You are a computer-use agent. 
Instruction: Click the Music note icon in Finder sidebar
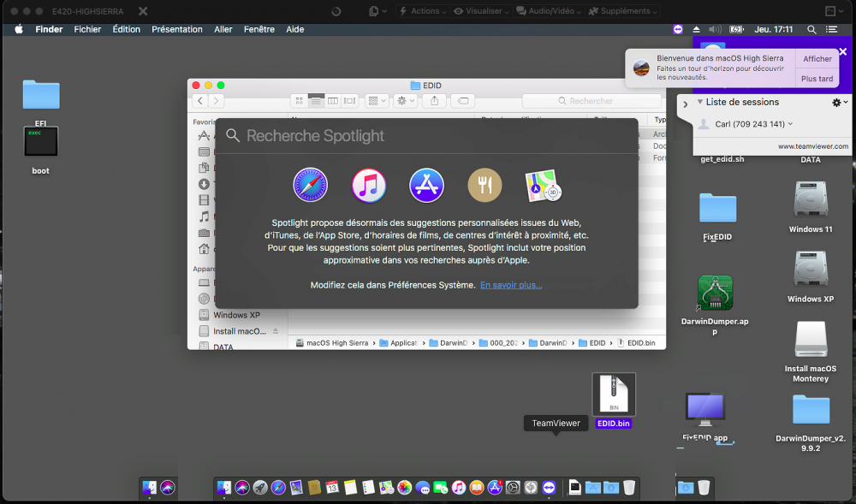pyautogui.click(x=204, y=216)
